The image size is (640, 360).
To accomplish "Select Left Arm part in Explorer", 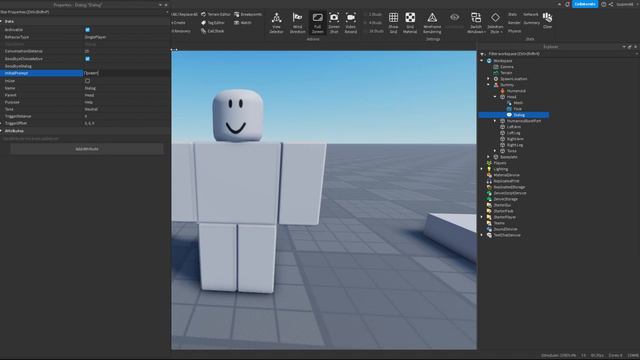I will [513, 127].
